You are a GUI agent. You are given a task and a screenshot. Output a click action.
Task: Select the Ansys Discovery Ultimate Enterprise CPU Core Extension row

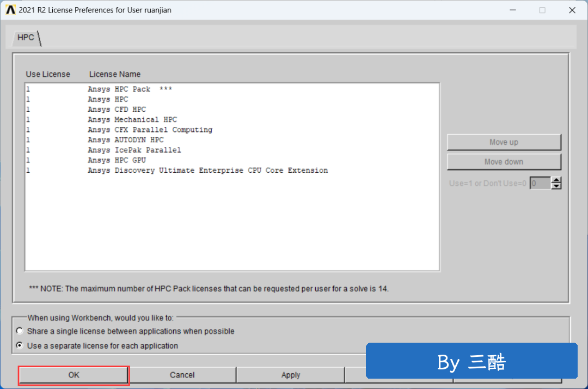[x=232, y=171]
